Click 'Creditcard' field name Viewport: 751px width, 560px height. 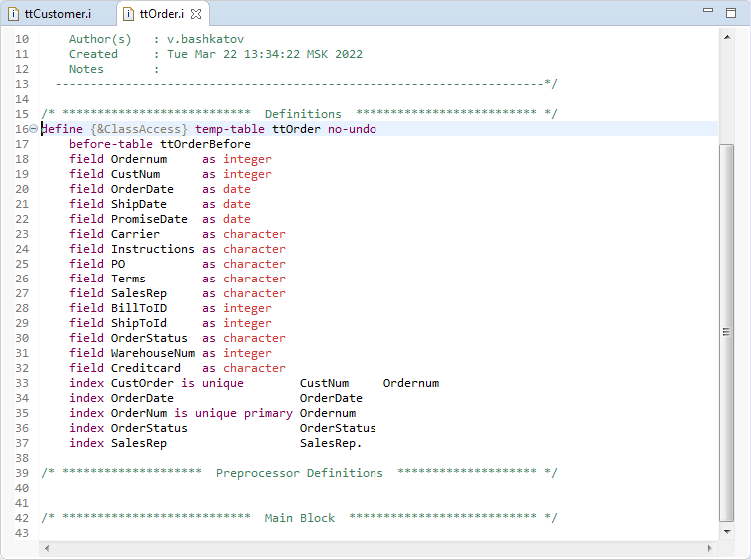pos(146,368)
